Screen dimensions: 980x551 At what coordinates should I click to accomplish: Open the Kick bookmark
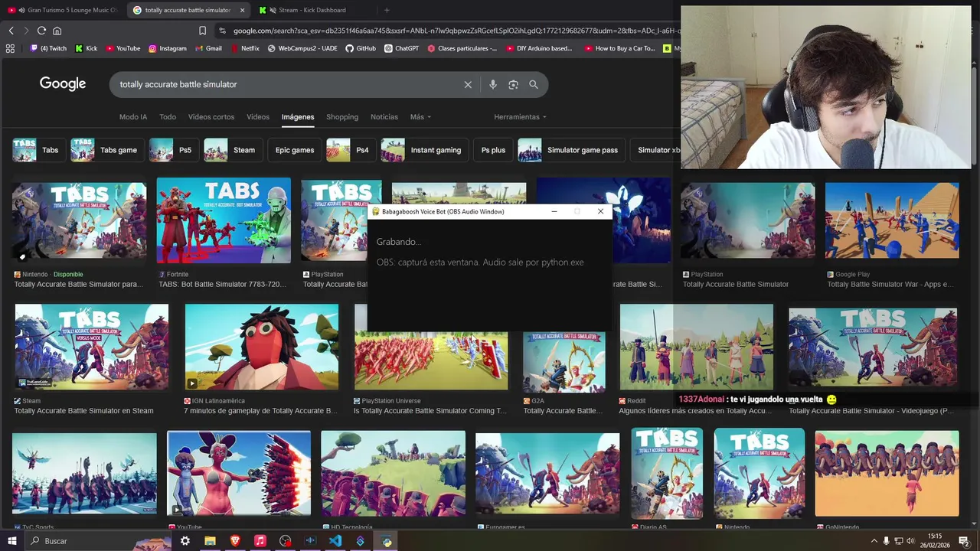click(86, 48)
